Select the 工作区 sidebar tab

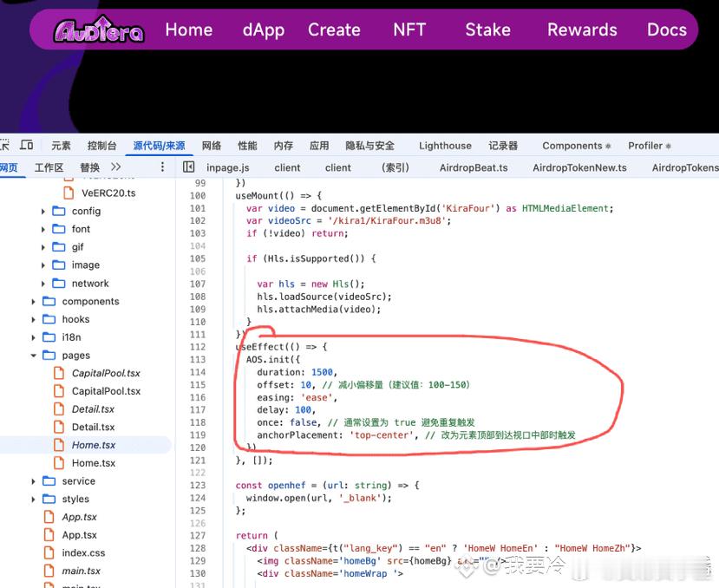pos(49,167)
